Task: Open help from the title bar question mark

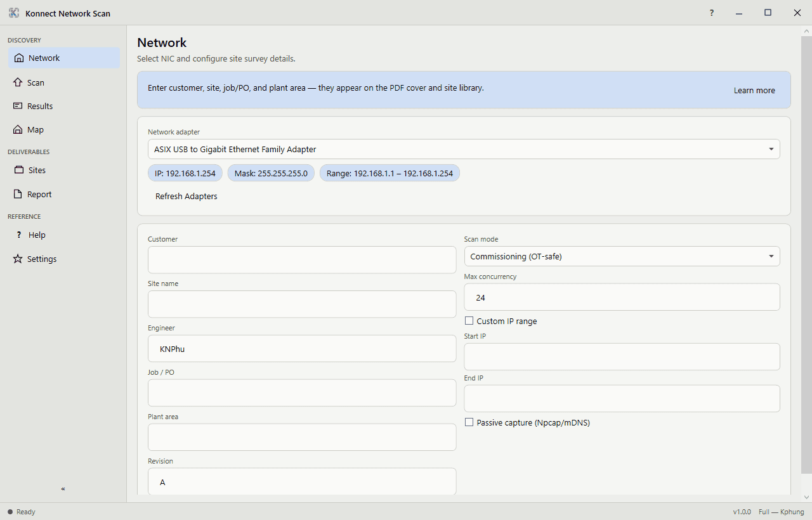Action: pos(712,13)
